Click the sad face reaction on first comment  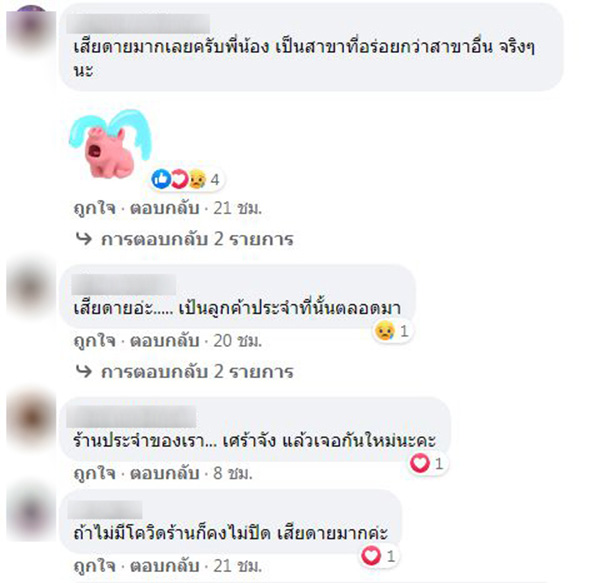pyautogui.click(x=197, y=179)
